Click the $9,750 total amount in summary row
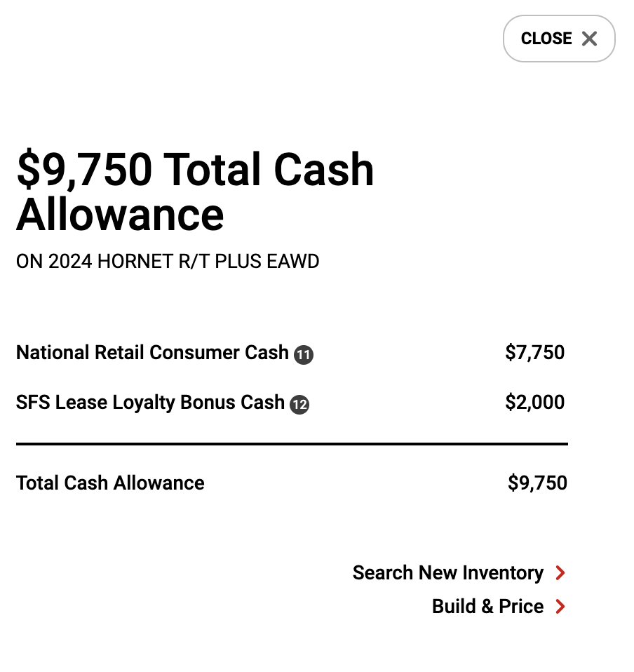 coord(537,483)
